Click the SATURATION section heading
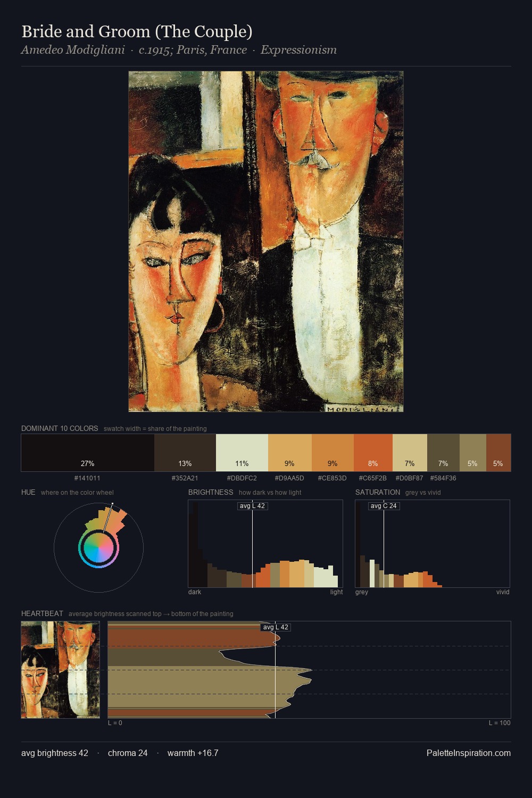The height and width of the screenshot is (798, 532). click(378, 492)
